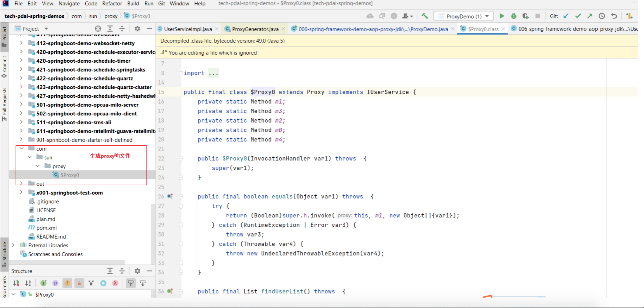The height and width of the screenshot is (308, 644).
Task: Open the Refactor menu
Action: (x=112, y=3)
